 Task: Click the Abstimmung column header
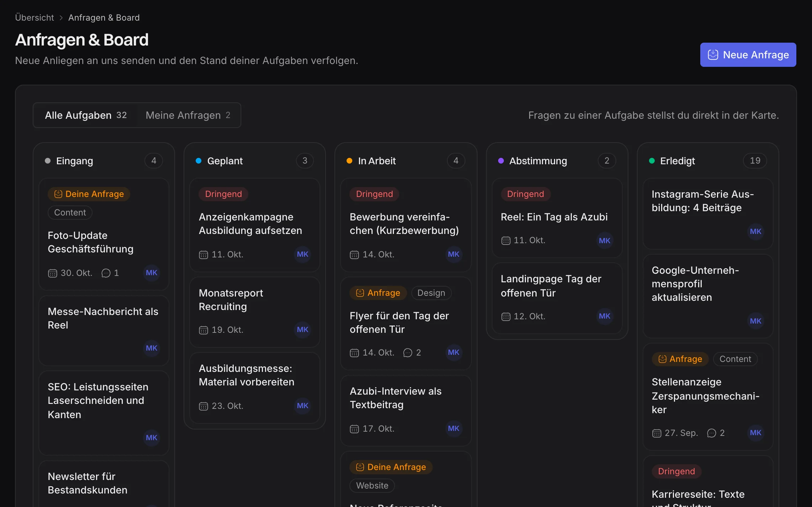coord(557,161)
